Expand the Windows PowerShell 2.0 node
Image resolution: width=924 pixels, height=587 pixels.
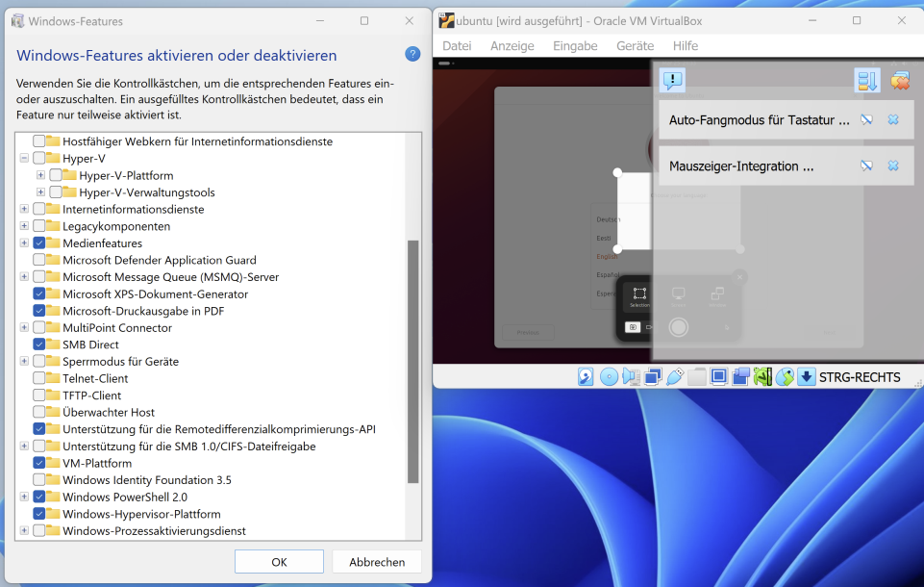click(x=24, y=497)
